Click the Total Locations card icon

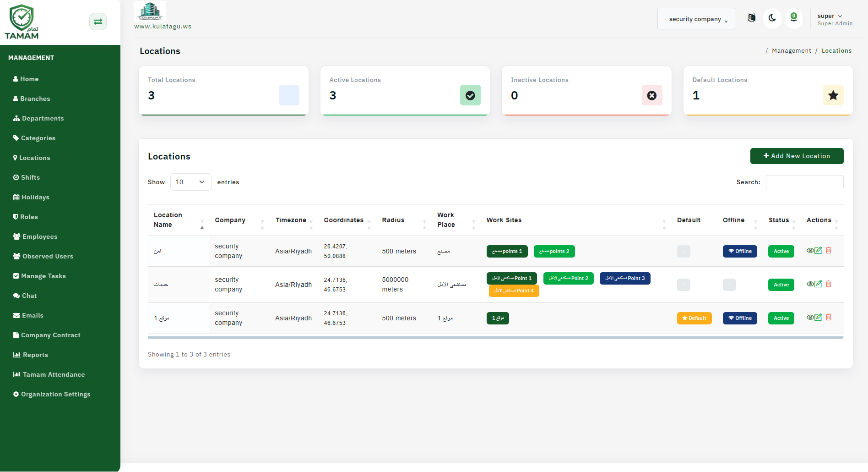click(x=289, y=95)
